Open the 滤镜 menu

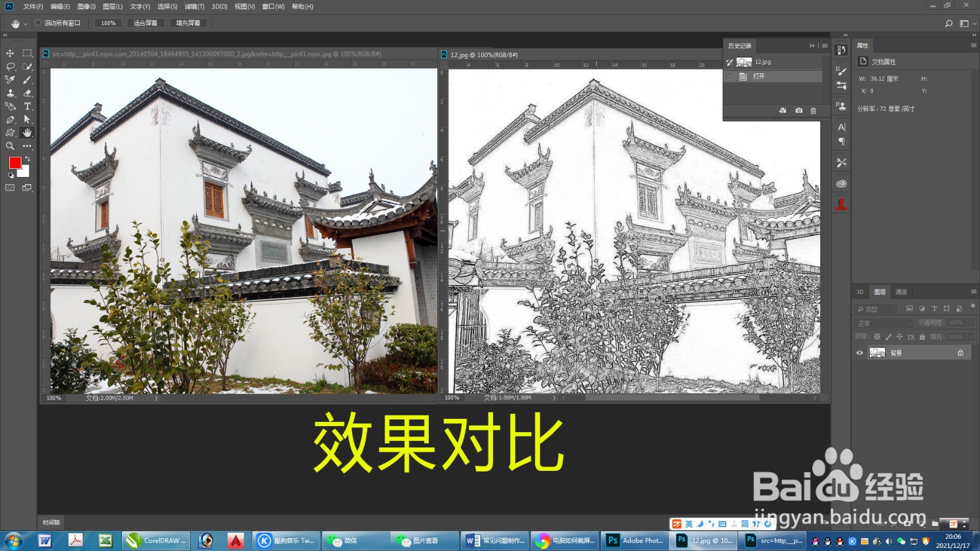194,6
